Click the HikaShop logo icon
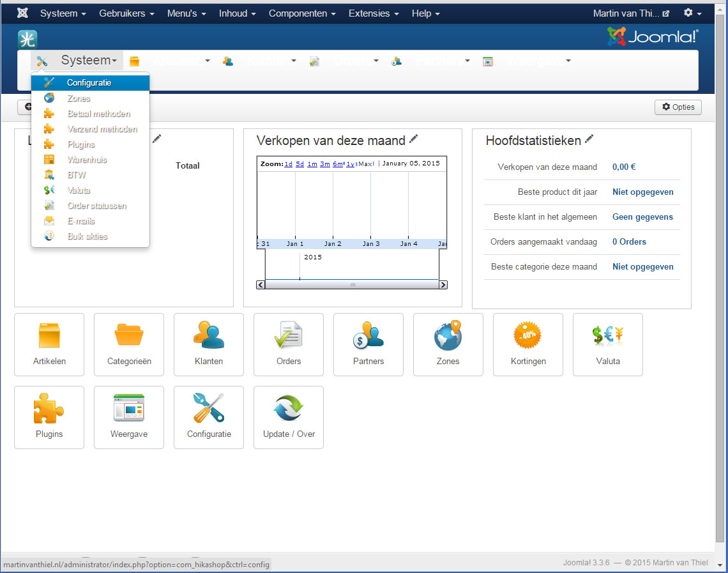The width and height of the screenshot is (728, 573). point(27,39)
